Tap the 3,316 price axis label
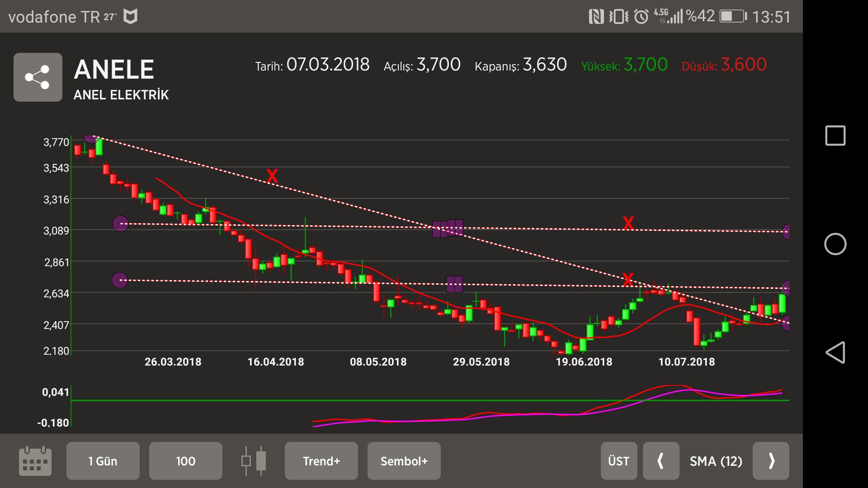The height and width of the screenshot is (488, 868). tap(56, 199)
